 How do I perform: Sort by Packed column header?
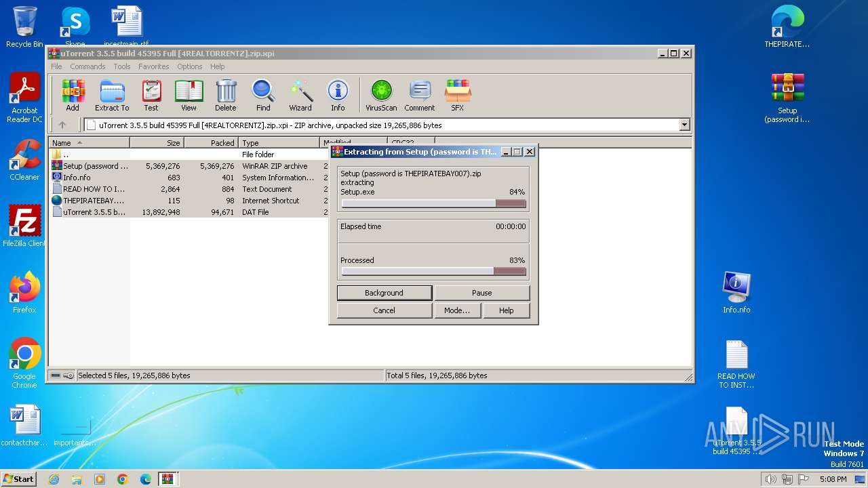point(212,143)
